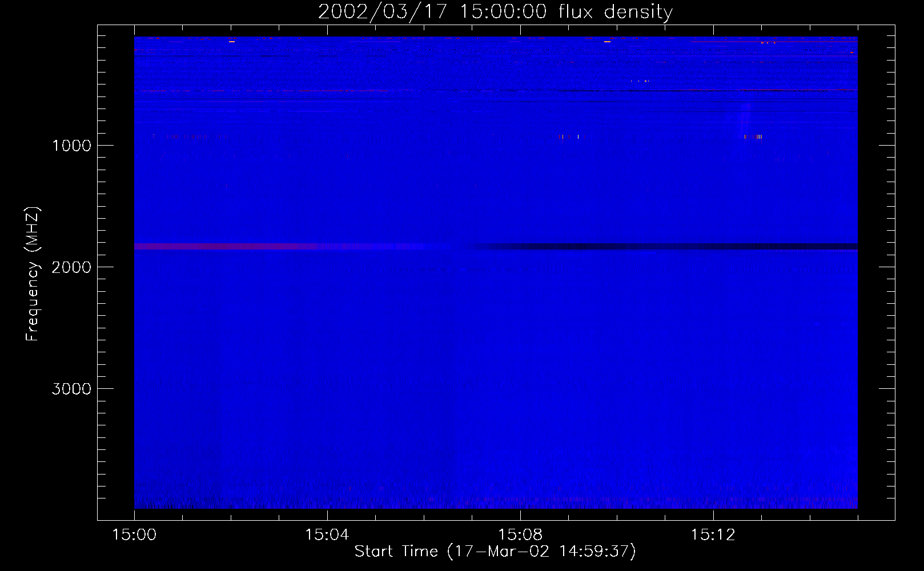Screen dimensions: 924x571
Task: Click the 'Start Time (17-Mar-02 14:59:37)' x-axis label
Action: [x=495, y=552]
